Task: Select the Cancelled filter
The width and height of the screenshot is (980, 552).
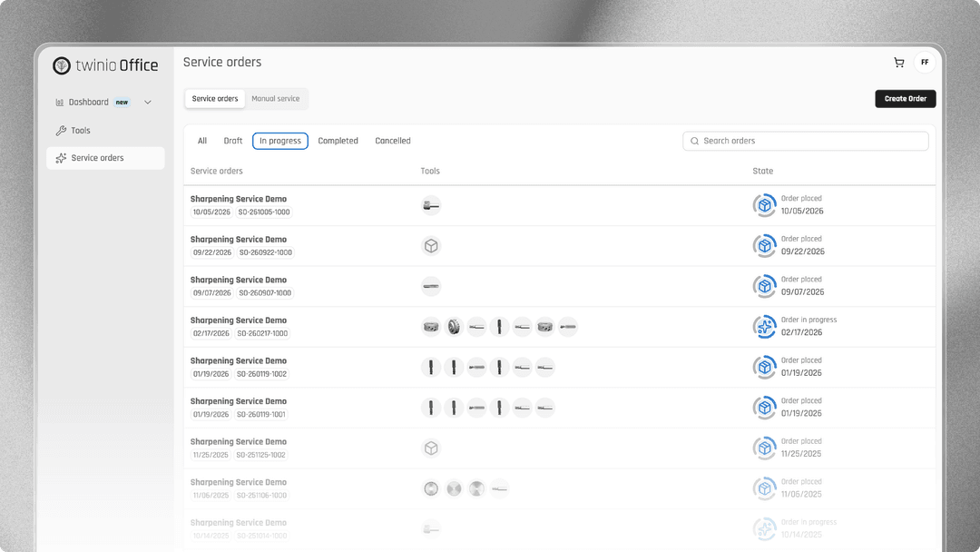Action: click(393, 142)
